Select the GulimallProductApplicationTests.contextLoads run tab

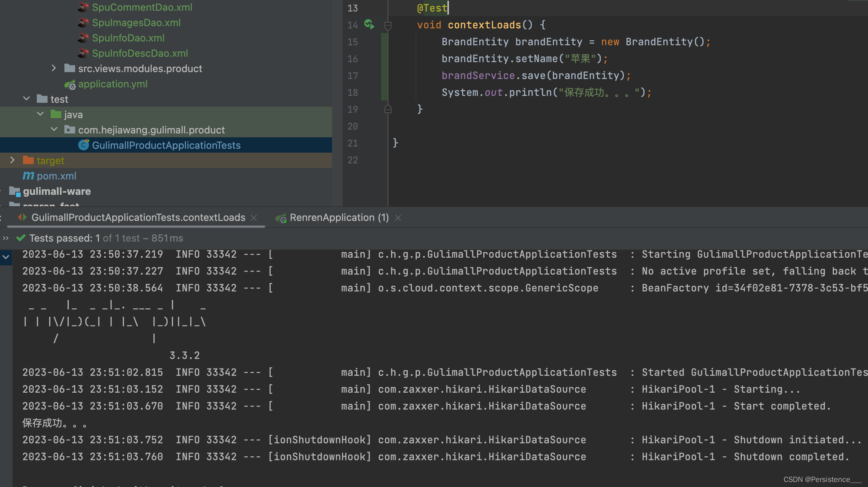(138, 217)
